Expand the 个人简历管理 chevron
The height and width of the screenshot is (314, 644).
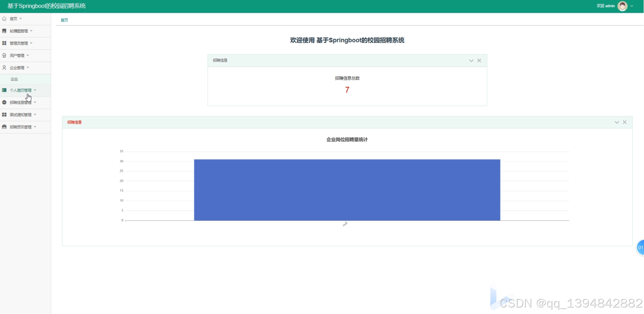(x=35, y=90)
